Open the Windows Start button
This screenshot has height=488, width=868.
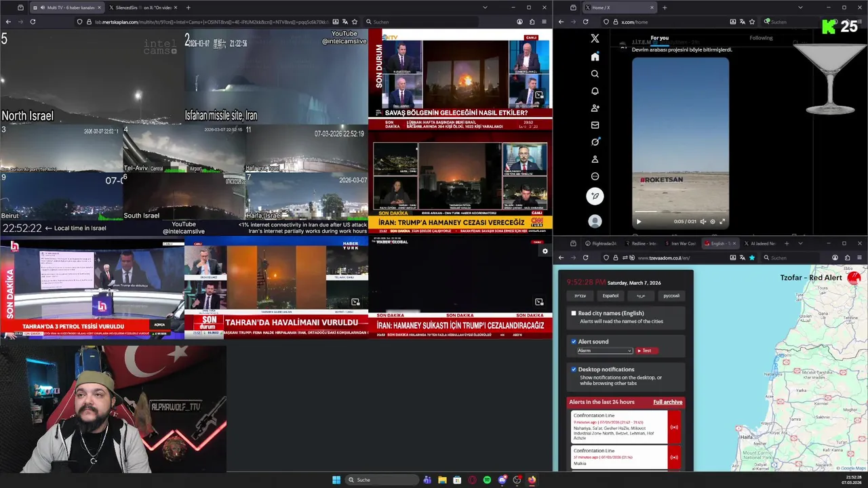coord(336,480)
